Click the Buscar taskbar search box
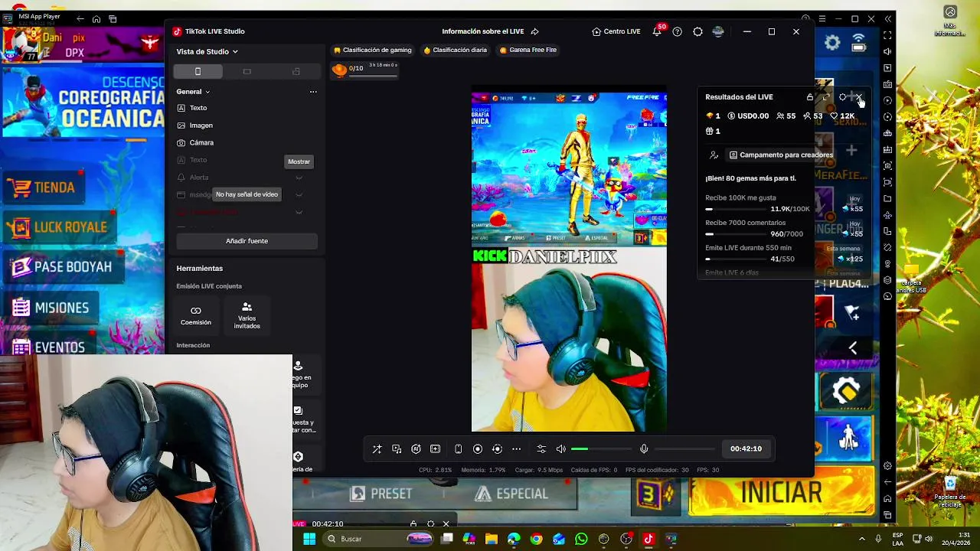Screen dimensions: 980x551 379,539
